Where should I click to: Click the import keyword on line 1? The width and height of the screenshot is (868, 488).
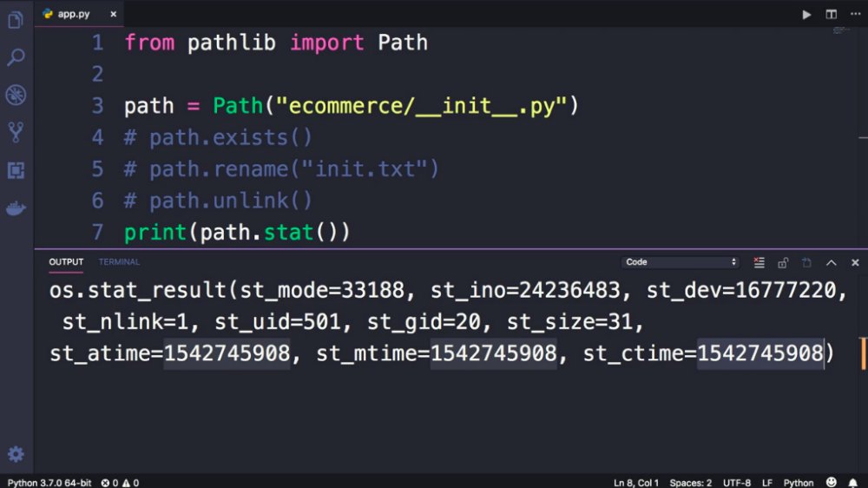tap(327, 43)
